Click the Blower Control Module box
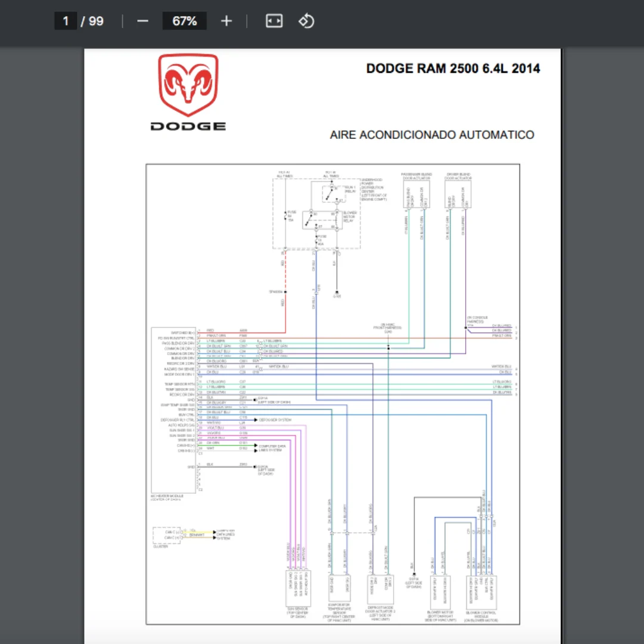Image resolution: width=644 pixels, height=644 pixels. click(481, 592)
